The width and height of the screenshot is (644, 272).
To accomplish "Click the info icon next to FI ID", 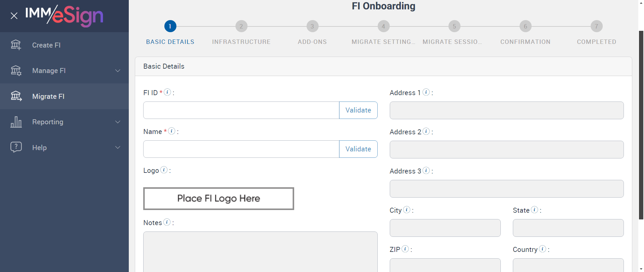I will [x=167, y=92].
